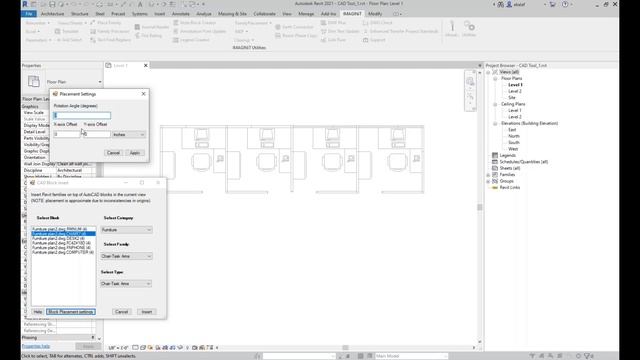The width and height of the screenshot is (640, 360).
Task: Click the Text tool in quick access toolbar
Action: pyautogui.click(x=140, y=4)
